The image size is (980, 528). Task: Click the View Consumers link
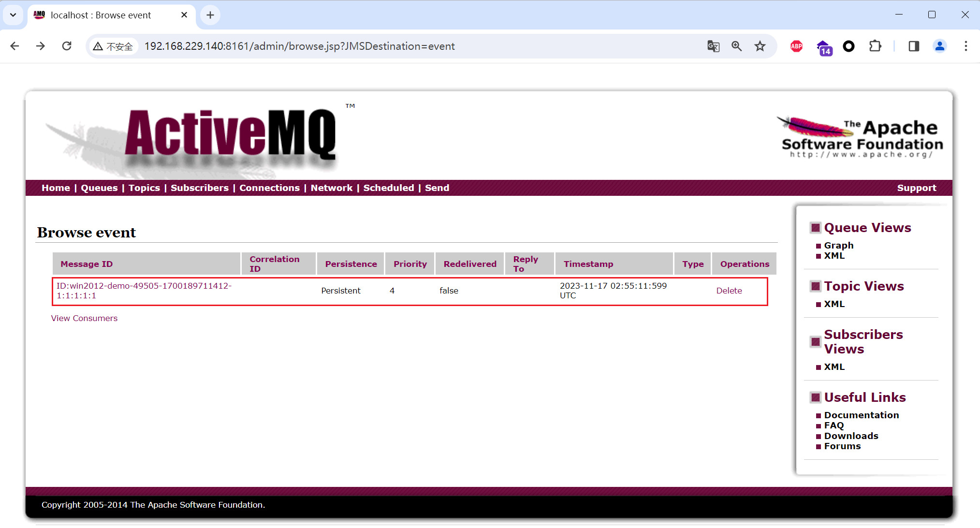tap(84, 318)
